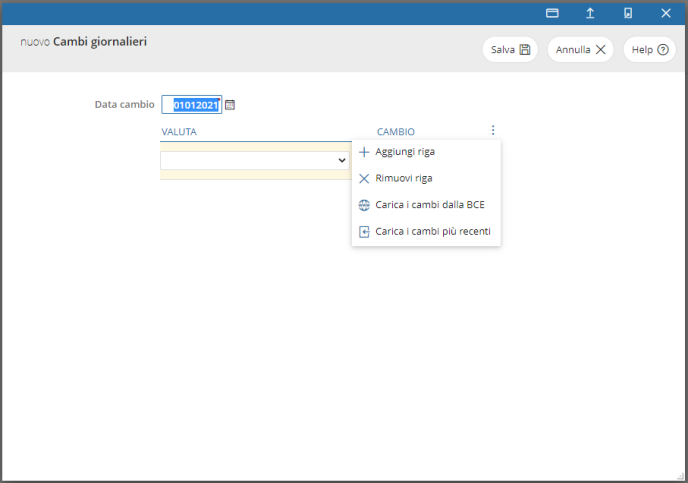Click the VALUTA column header
The image size is (688, 483).
click(x=179, y=131)
